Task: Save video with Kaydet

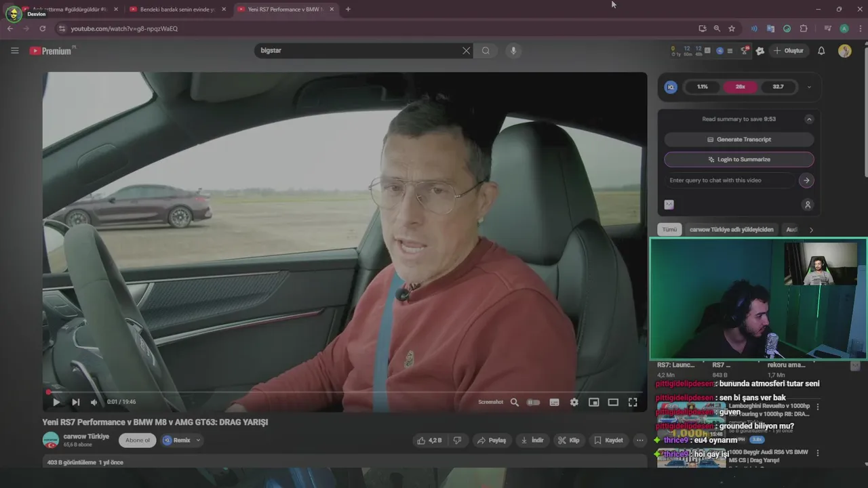Action: coord(608,440)
